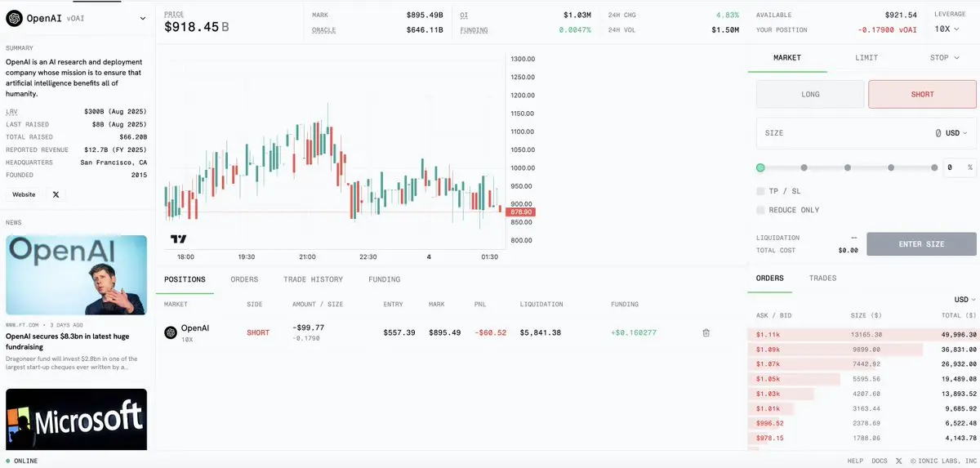980x468 pixels.
Task: Click the Oracle $646.11B value
Action: (x=425, y=30)
